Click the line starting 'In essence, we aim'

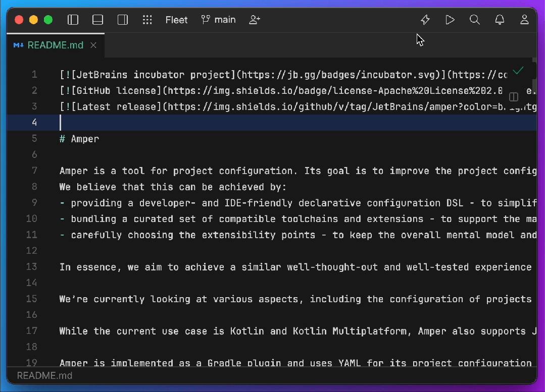pos(295,267)
